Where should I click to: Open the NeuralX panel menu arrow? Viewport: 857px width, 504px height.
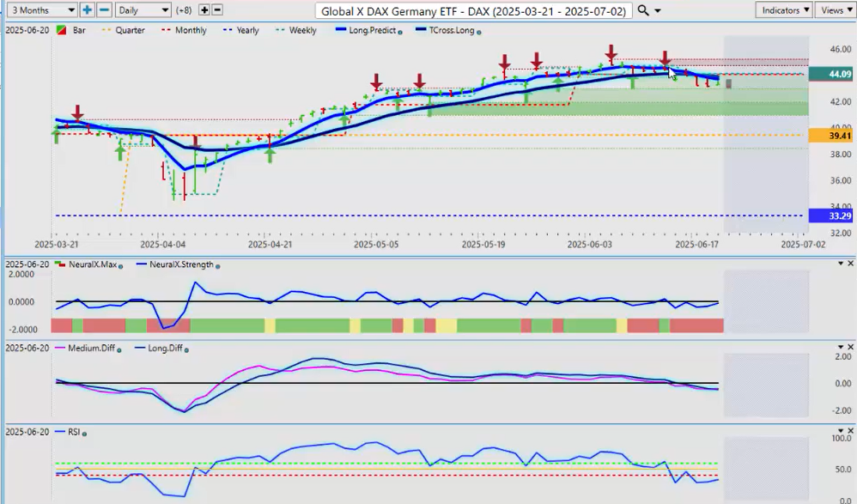click(841, 264)
